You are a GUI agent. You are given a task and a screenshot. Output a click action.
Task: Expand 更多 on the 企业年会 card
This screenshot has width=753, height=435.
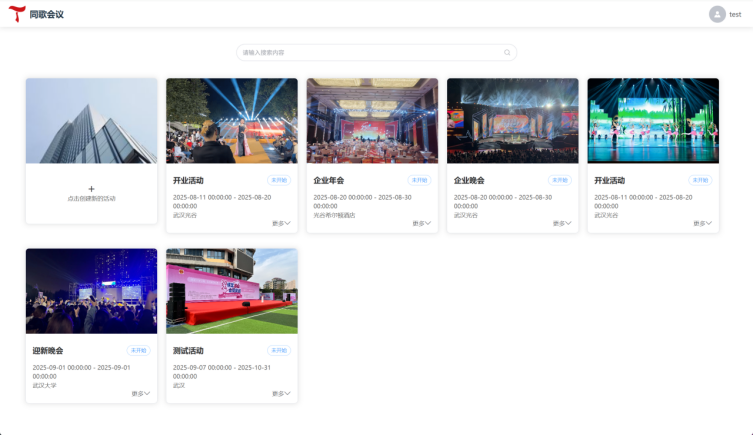tap(422, 223)
